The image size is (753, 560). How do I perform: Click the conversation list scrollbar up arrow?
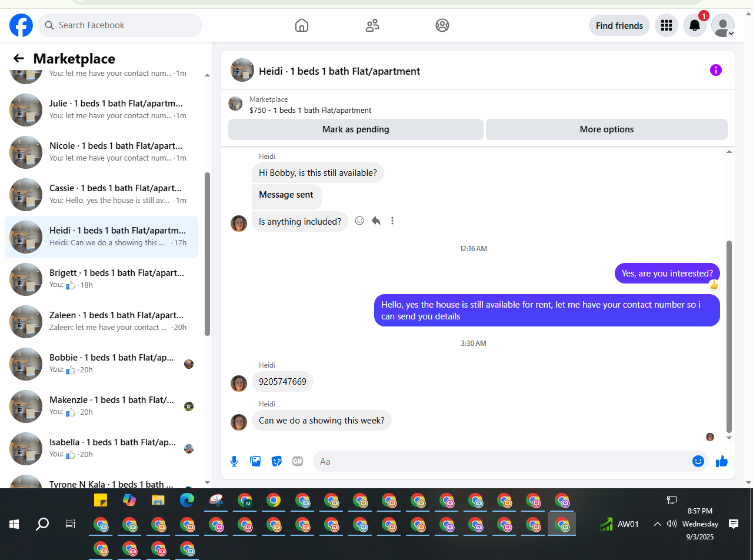pyautogui.click(x=207, y=75)
